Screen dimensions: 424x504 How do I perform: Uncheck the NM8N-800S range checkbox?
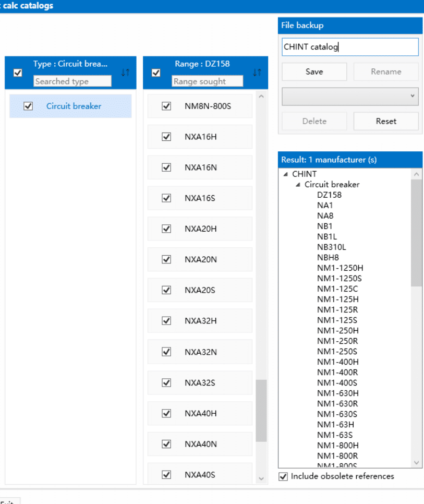pyautogui.click(x=166, y=106)
